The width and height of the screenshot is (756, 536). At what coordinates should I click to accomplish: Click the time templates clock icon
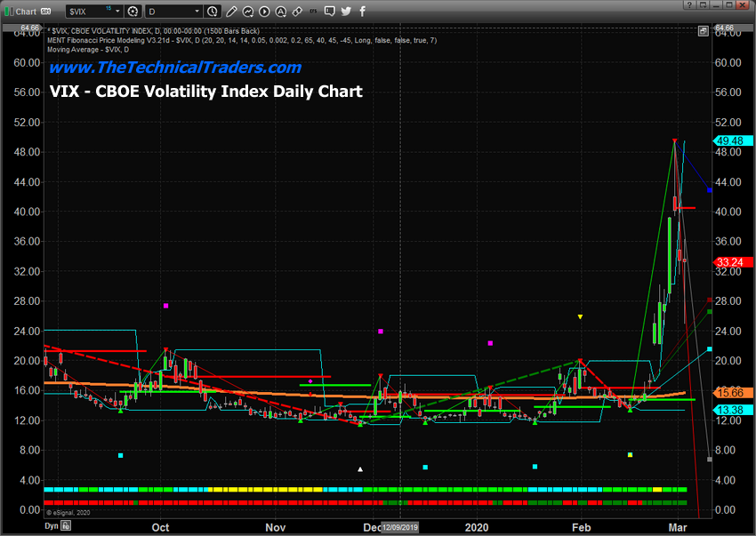(212, 11)
